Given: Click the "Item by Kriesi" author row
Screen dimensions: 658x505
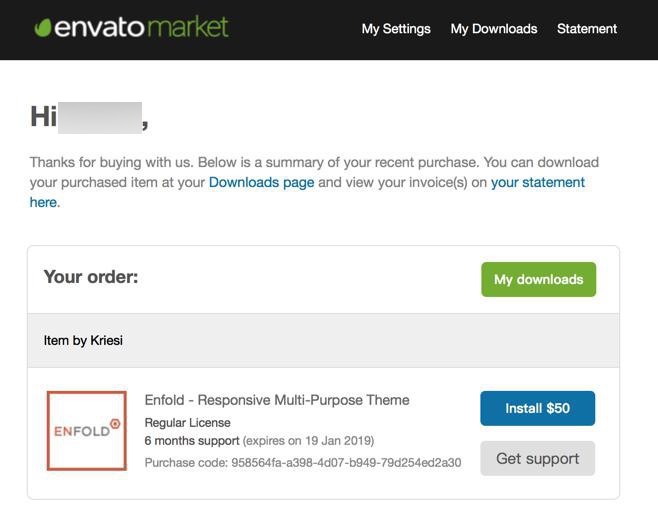Looking at the screenshot, I should click(x=83, y=341).
